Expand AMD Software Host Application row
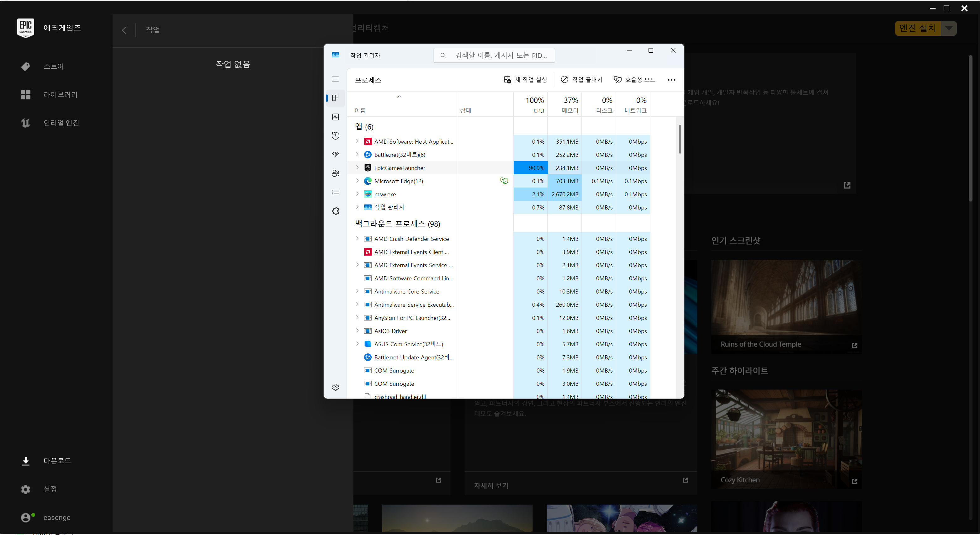This screenshot has height=535, width=980. click(357, 141)
